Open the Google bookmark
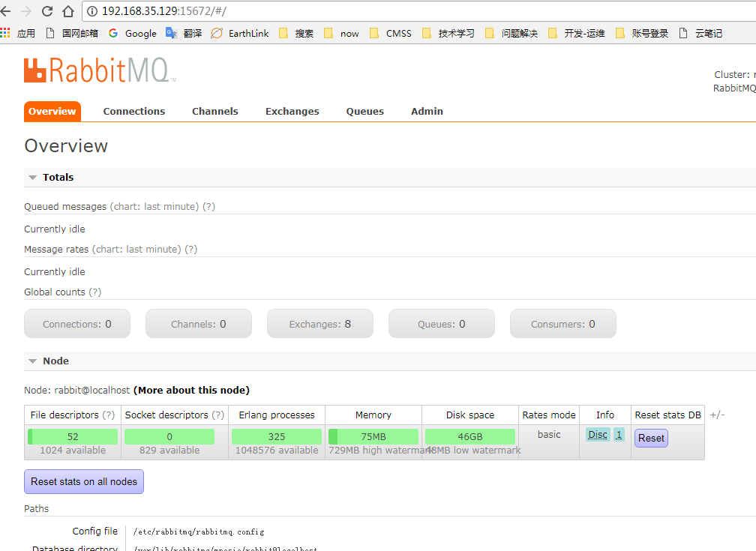This screenshot has width=756, height=551. [133, 33]
